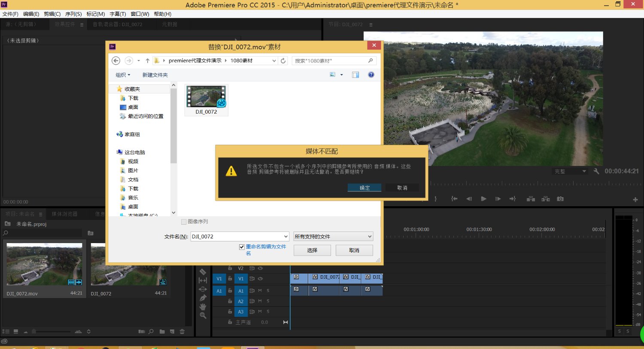Click the Clear trash icon
Image resolution: width=644 pixels, height=349 pixels.
[x=182, y=331]
